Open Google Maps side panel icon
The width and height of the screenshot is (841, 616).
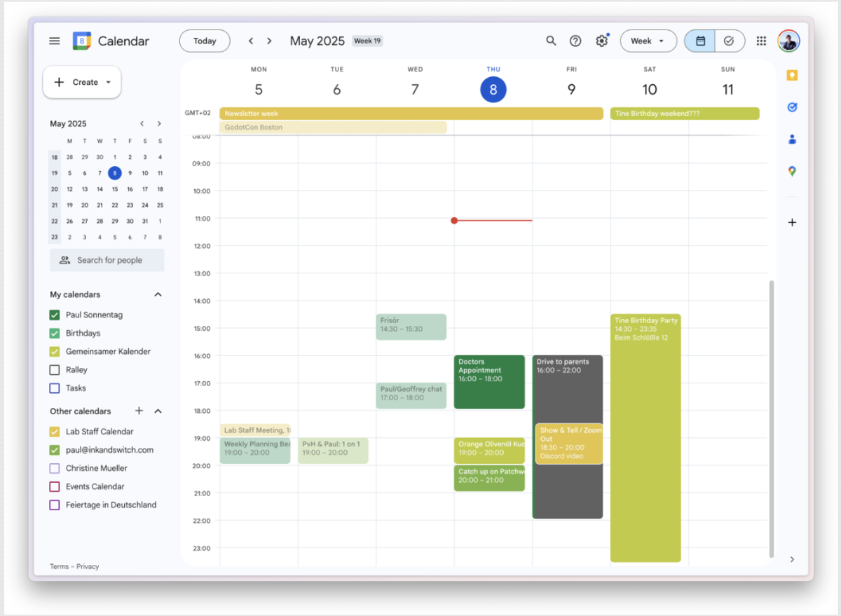point(792,171)
